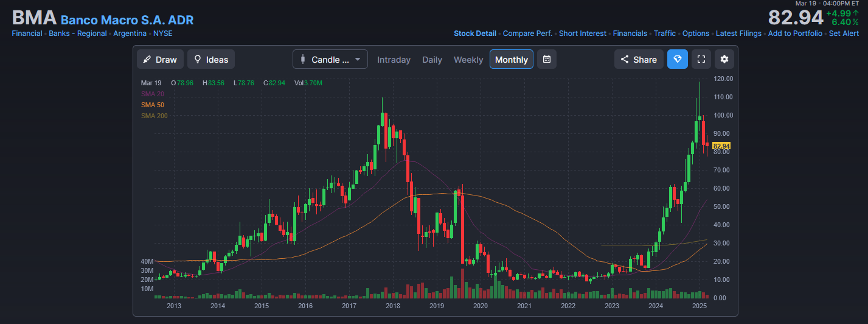Click the Draw pencil button

click(x=160, y=59)
